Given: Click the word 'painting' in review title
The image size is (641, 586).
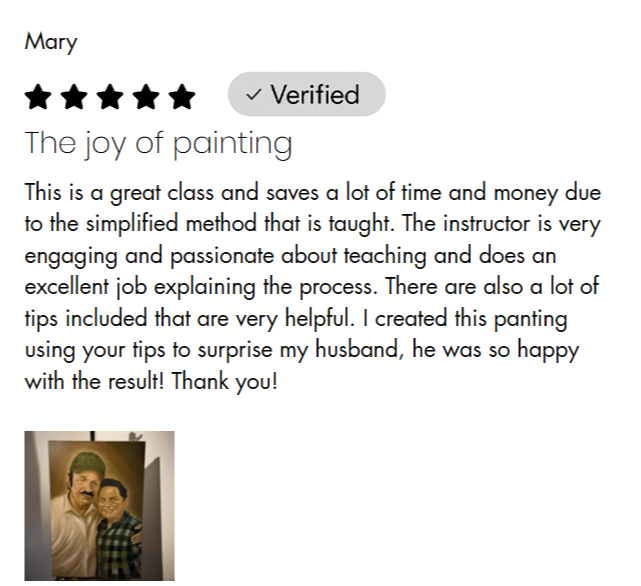Looking at the screenshot, I should click(x=233, y=145).
